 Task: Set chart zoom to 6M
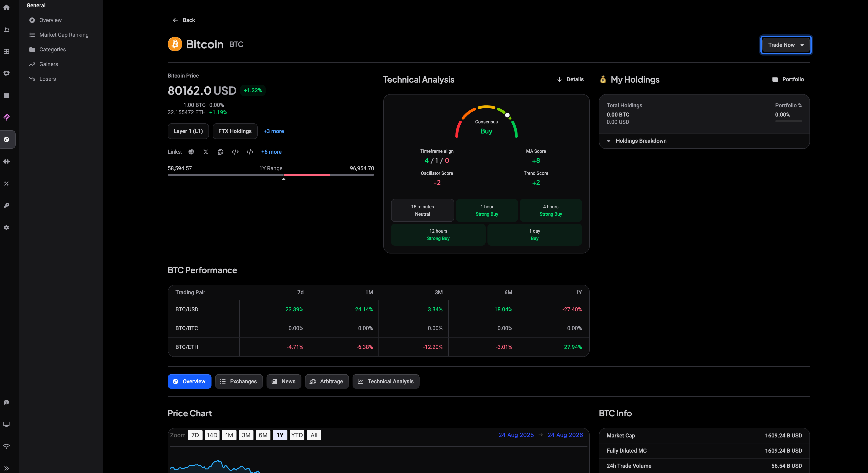[263, 435]
